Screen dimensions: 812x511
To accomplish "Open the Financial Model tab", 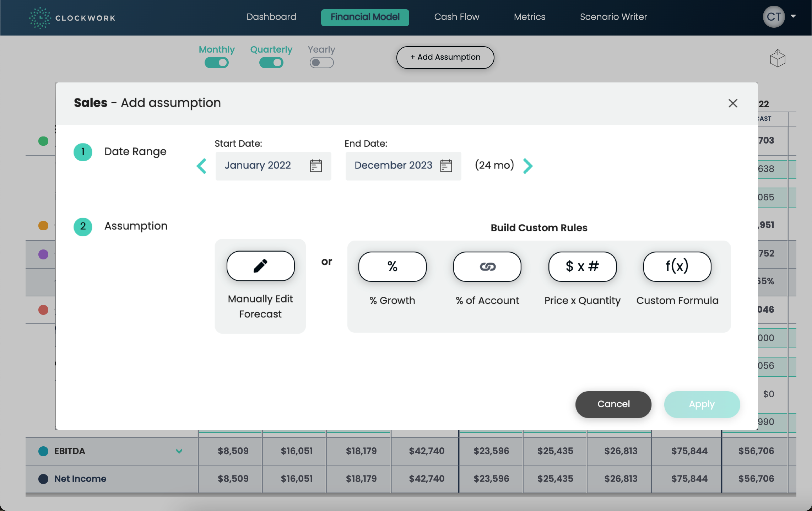I will [365, 16].
